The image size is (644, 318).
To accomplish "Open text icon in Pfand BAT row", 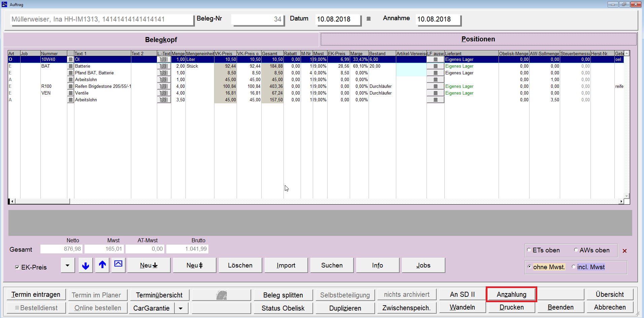I will 70,73.
